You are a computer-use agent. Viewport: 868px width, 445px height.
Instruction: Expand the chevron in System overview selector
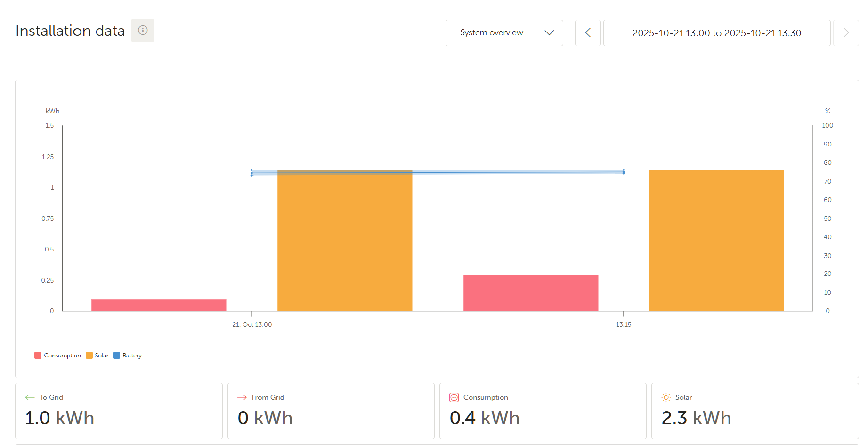click(549, 33)
